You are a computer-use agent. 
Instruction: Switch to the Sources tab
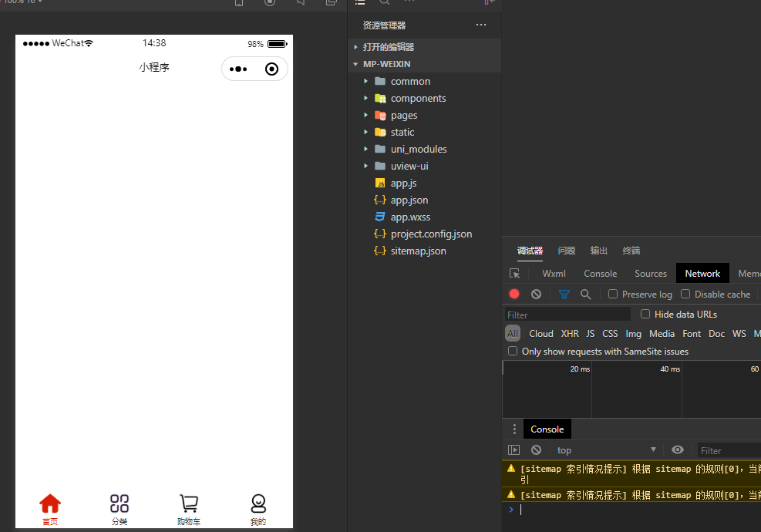650,274
